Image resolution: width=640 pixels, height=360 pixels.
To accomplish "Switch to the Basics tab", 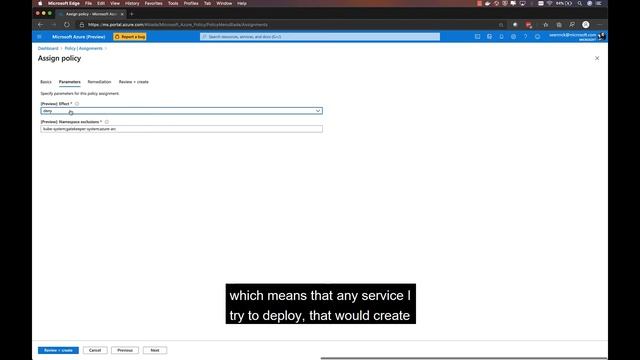I will [x=46, y=82].
